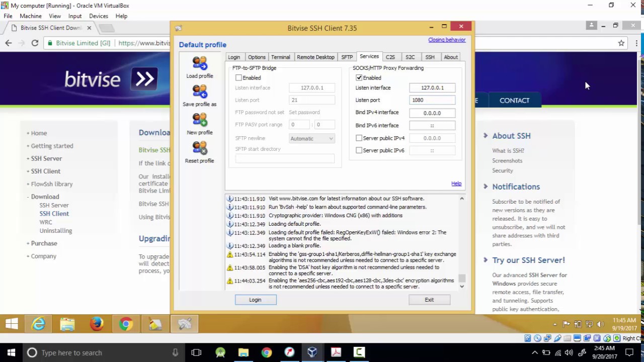The image size is (644, 362).
Task: Open Firefox in guest taskbar
Action: click(x=97, y=324)
